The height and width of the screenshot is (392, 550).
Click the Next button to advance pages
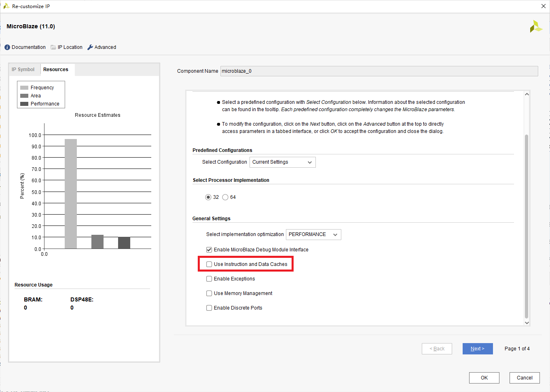[478, 348]
